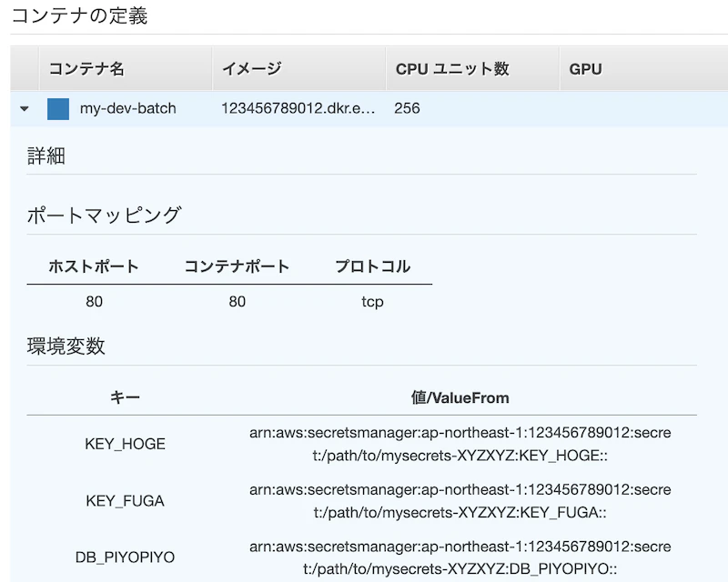
Task: Click the 詳細 section heading
Action: click(46, 156)
